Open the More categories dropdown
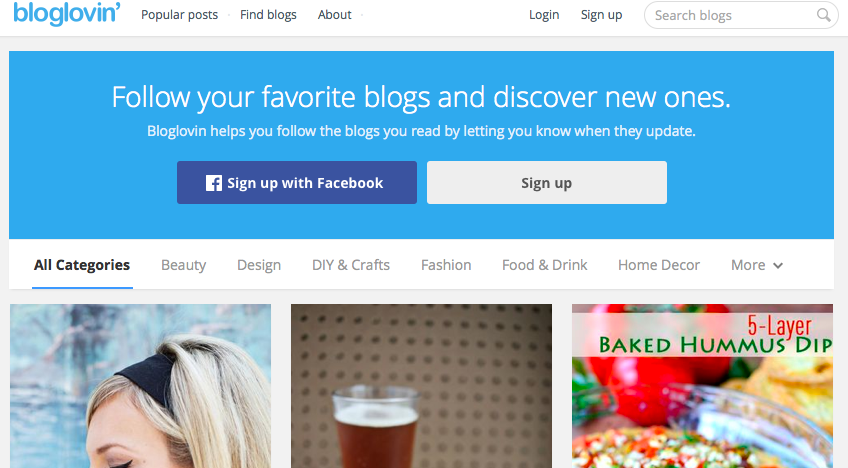Viewport: 848px width, 468px height. click(x=757, y=265)
